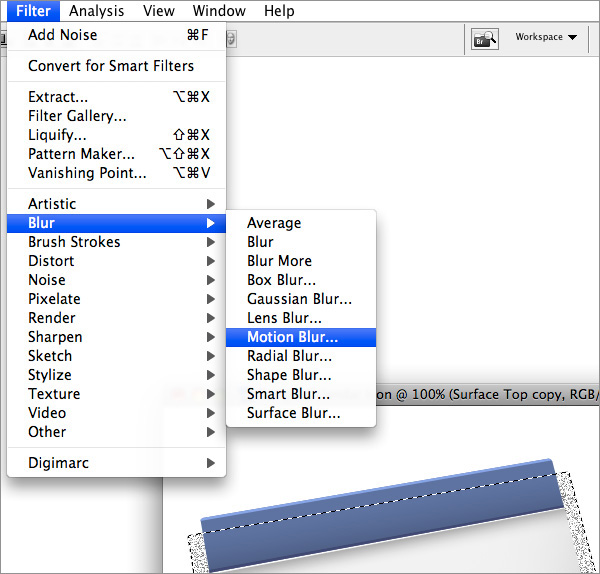Image resolution: width=600 pixels, height=574 pixels.
Task: Expand the Artistic filter submenu
Action: pos(116,204)
